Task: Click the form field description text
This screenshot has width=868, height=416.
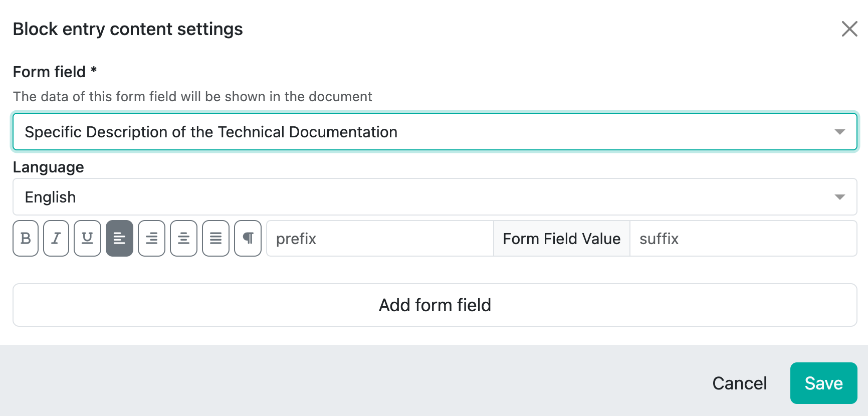Action: pyautogui.click(x=192, y=97)
